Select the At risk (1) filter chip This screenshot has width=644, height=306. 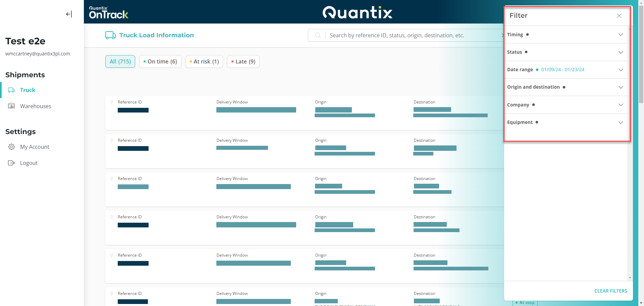click(204, 61)
